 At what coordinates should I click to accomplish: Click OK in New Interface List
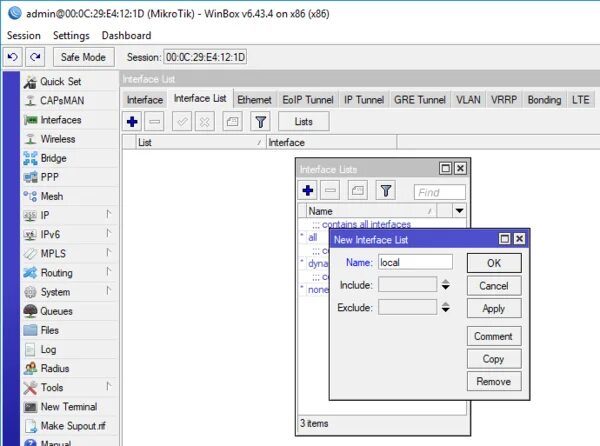(x=494, y=263)
